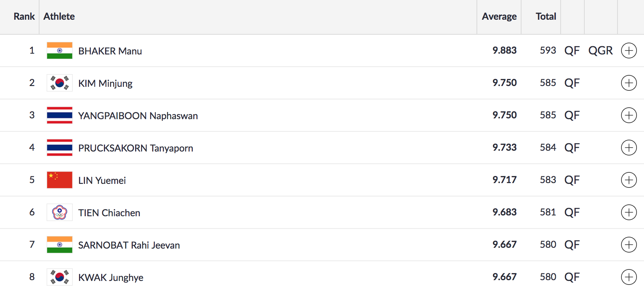
Task: Sort table by Average column header
Action: [499, 17]
